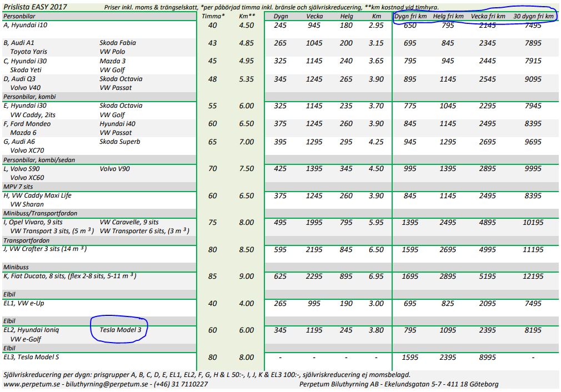Select the 'Helg fri km' column header
This screenshot has height=392, width=561.
coord(448,16)
